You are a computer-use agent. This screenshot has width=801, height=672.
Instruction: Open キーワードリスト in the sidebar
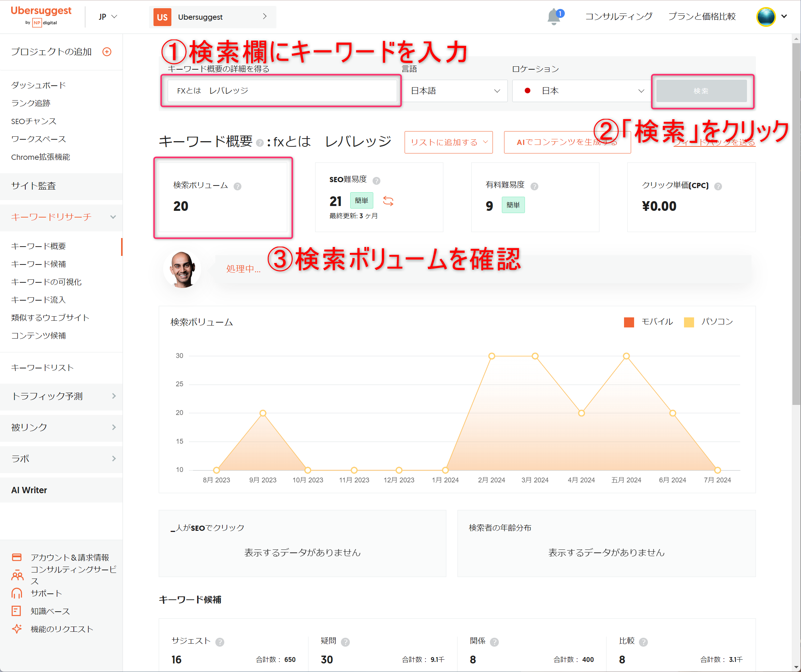coord(42,368)
